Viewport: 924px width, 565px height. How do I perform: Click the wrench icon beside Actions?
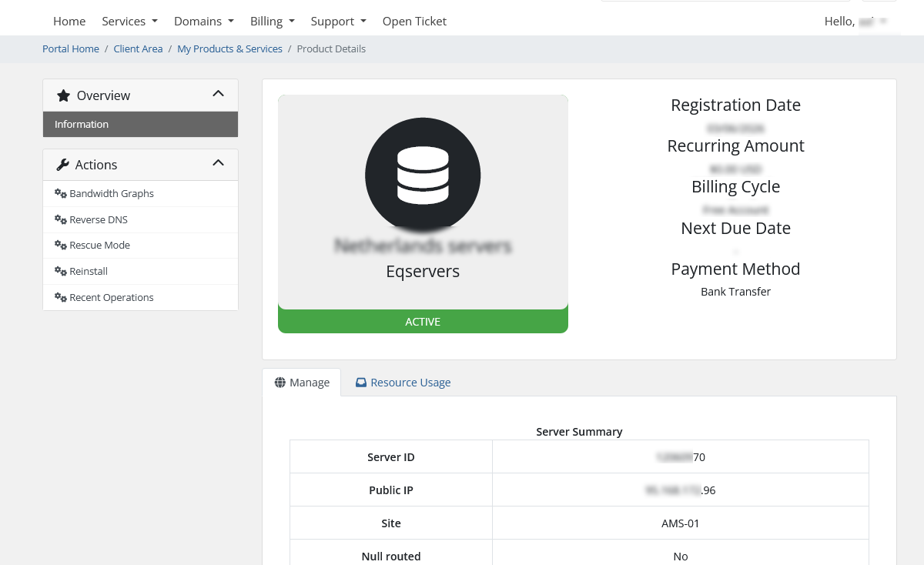click(63, 165)
